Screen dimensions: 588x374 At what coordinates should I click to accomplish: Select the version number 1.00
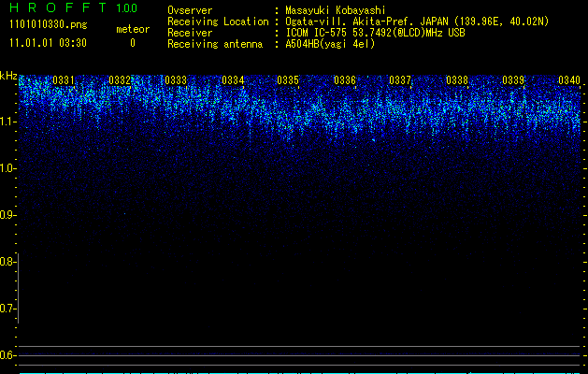tap(126, 8)
